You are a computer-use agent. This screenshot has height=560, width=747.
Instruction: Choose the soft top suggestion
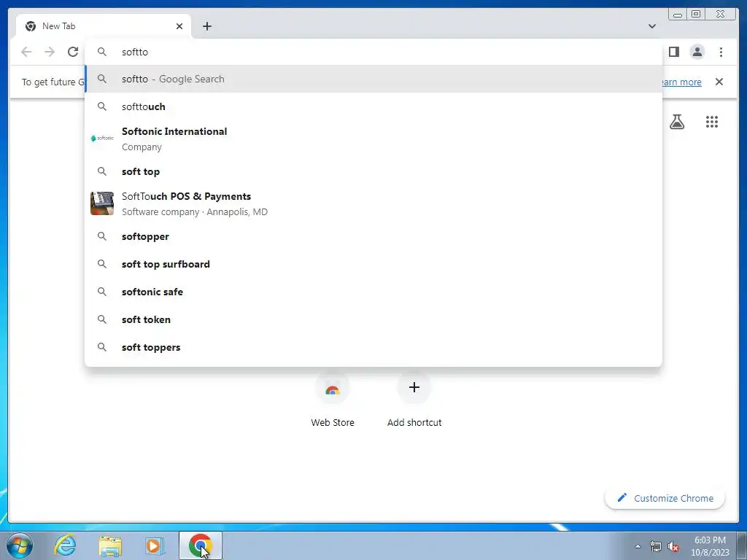point(373,171)
